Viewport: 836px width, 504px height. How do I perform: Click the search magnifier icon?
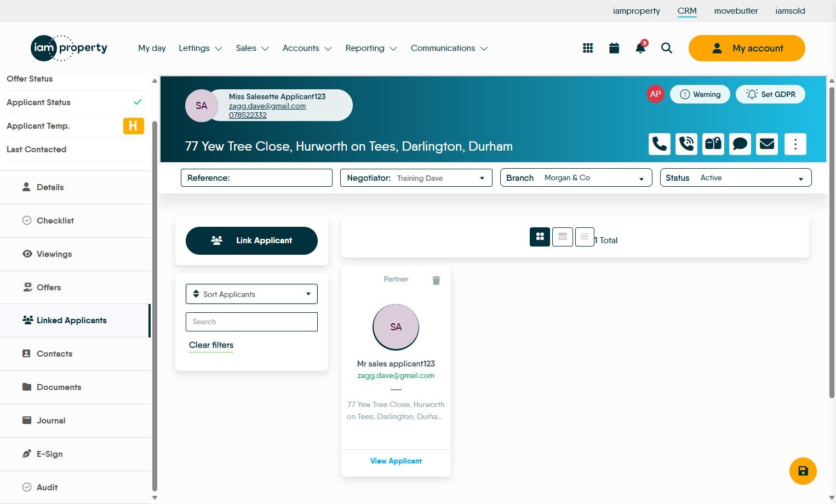667,48
